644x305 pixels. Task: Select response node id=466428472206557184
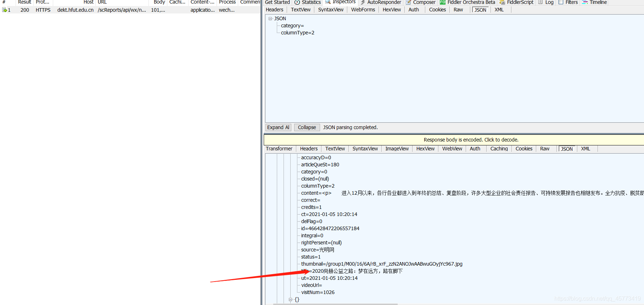pyautogui.click(x=330, y=228)
